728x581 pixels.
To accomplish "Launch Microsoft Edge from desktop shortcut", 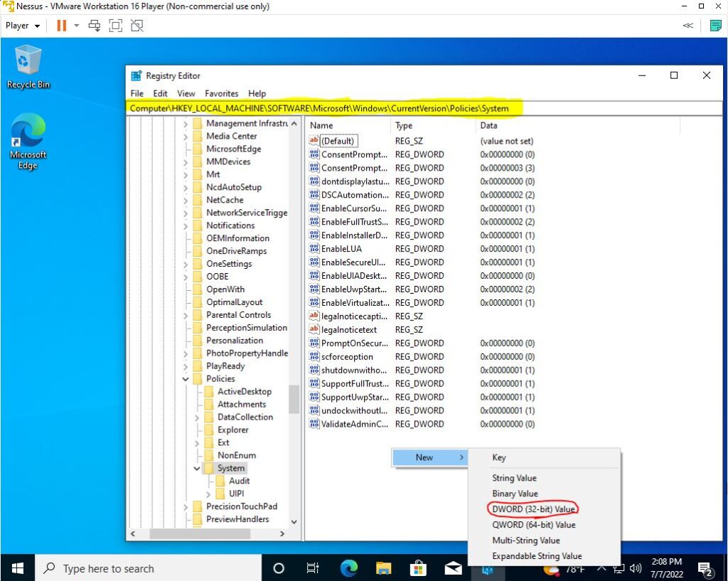I will tap(28, 142).
